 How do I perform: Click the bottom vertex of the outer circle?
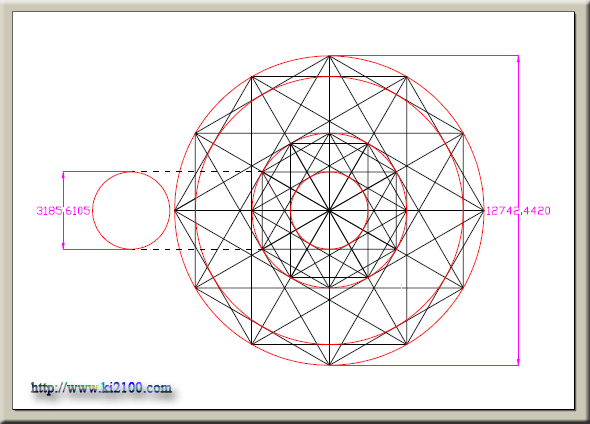(329, 365)
